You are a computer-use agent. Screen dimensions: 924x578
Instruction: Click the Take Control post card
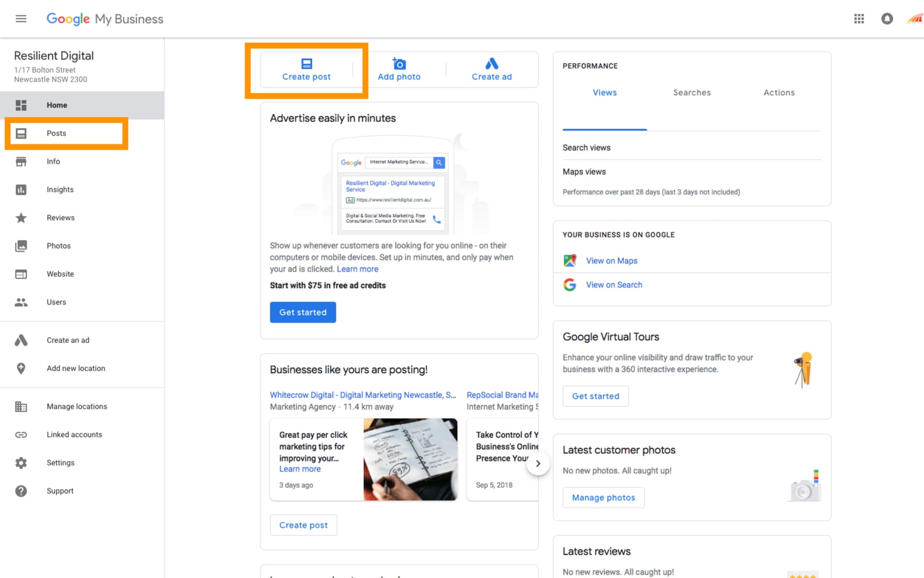click(502, 460)
